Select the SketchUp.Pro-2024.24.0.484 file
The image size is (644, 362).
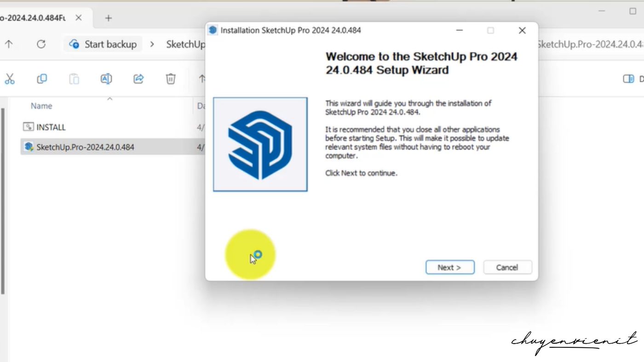tap(85, 147)
